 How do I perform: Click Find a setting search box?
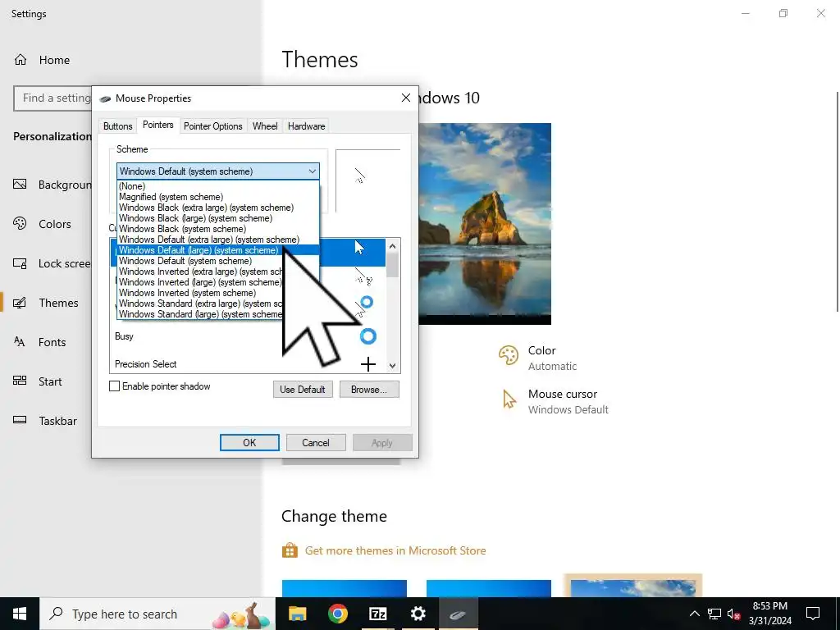click(52, 98)
